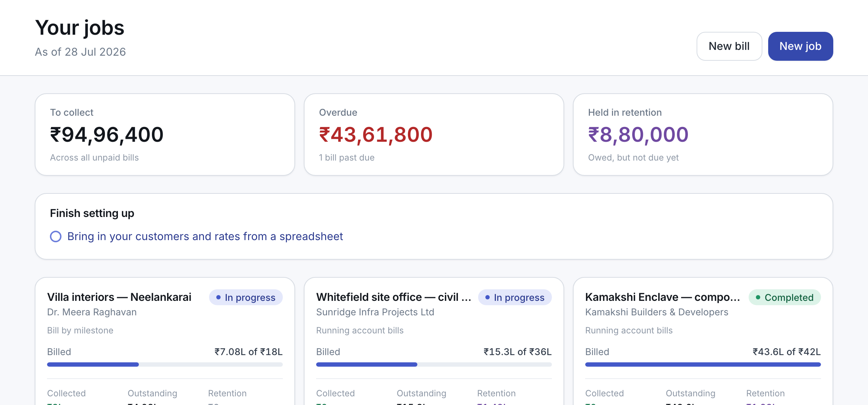Click Retention label on Whitefield card
The width and height of the screenshot is (868, 405).
coord(496,393)
